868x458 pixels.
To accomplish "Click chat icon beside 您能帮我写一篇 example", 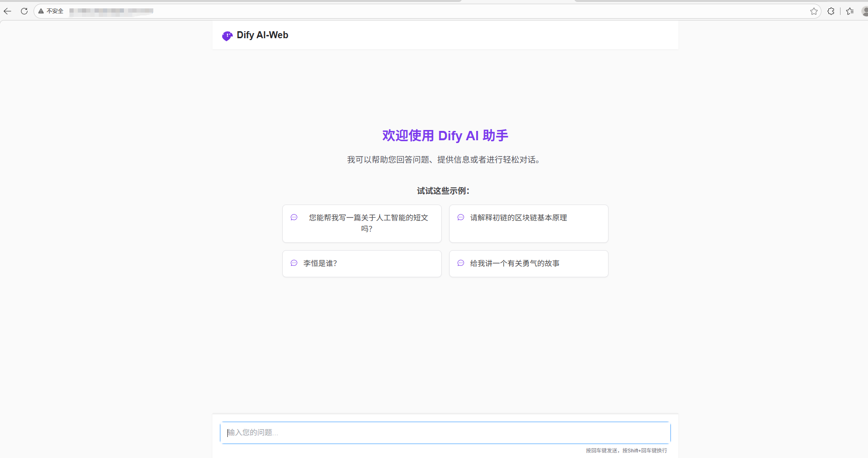I will pos(294,218).
